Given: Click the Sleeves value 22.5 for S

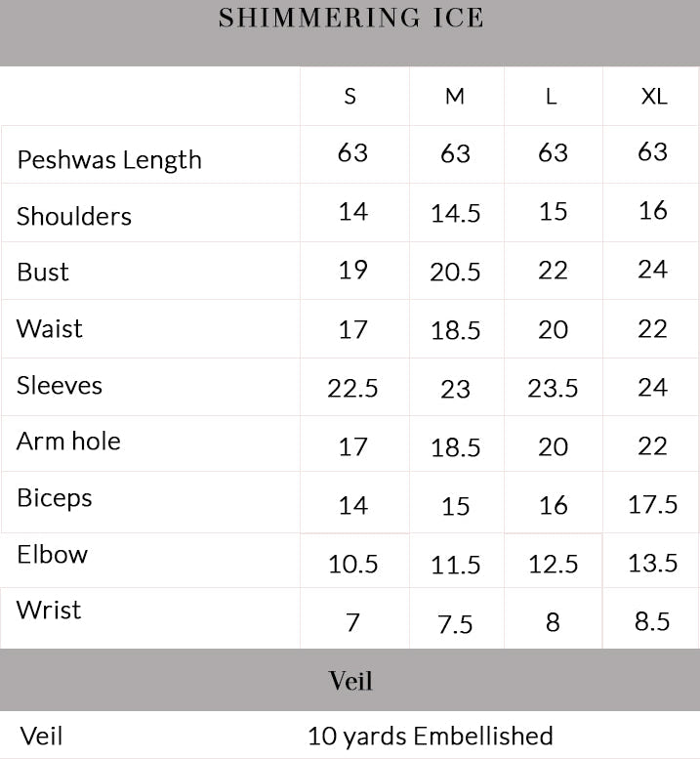Looking at the screenshot, I should pyautogui.click(x=352, y=389).
